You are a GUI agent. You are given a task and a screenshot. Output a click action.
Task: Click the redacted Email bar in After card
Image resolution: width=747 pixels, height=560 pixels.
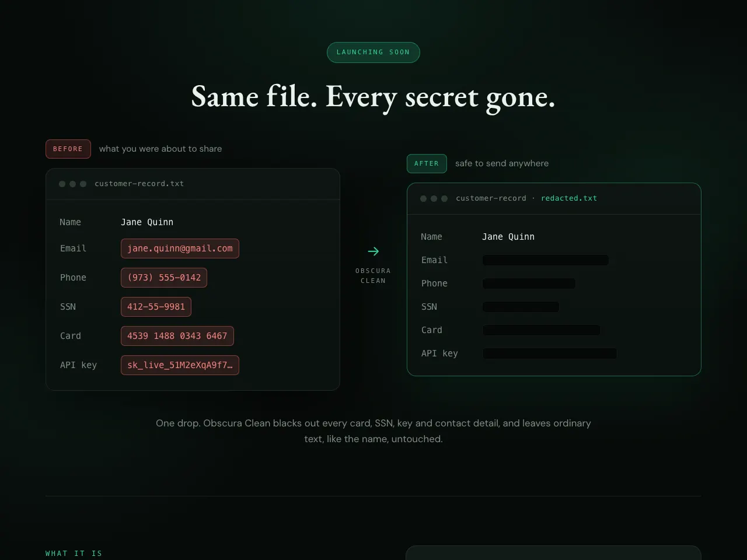pos(546,260)
